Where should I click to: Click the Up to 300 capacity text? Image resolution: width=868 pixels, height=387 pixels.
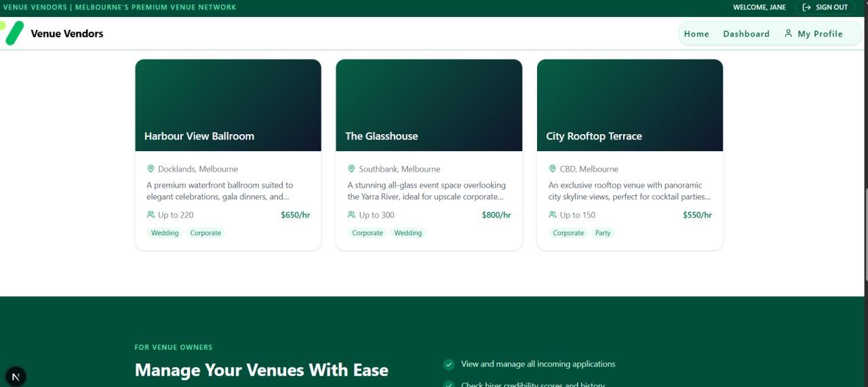click(x=376, y=215)
